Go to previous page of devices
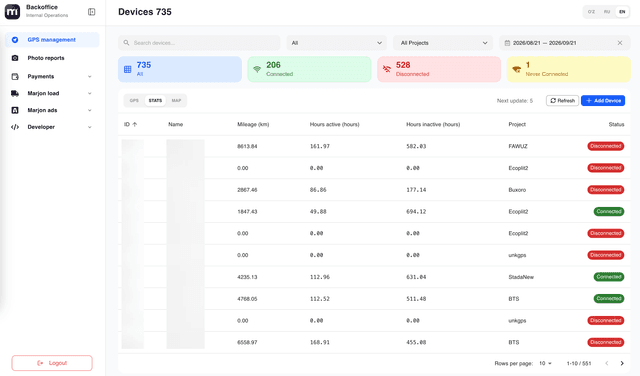The image size is (640, 376). pos(607,363)
